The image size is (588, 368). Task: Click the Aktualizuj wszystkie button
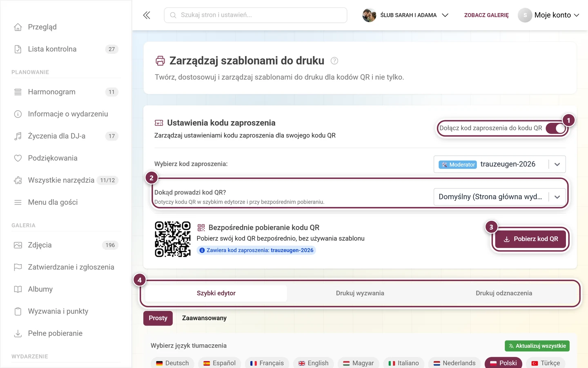tap(537, 346)
